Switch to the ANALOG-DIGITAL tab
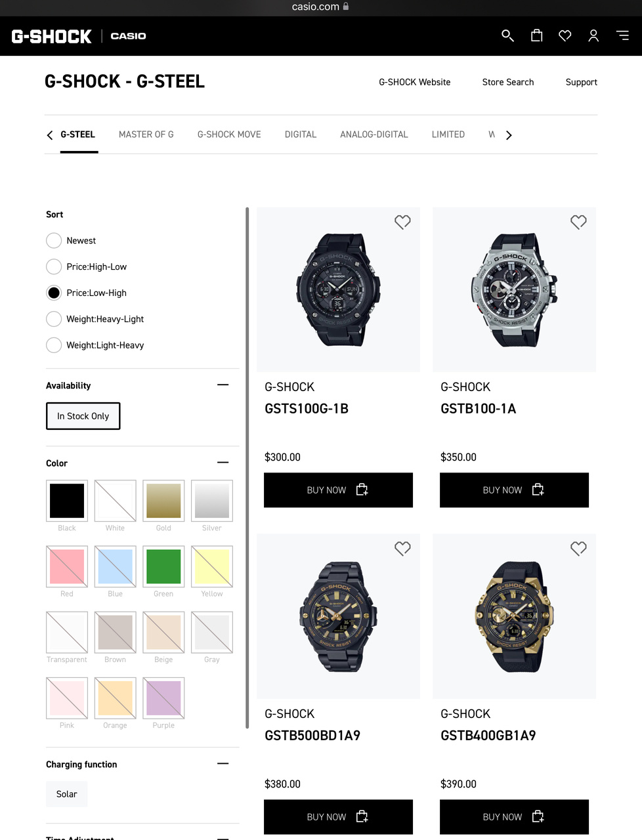This screenshot has height=840, width=642. pyautogui.click(x=374, y=135)
